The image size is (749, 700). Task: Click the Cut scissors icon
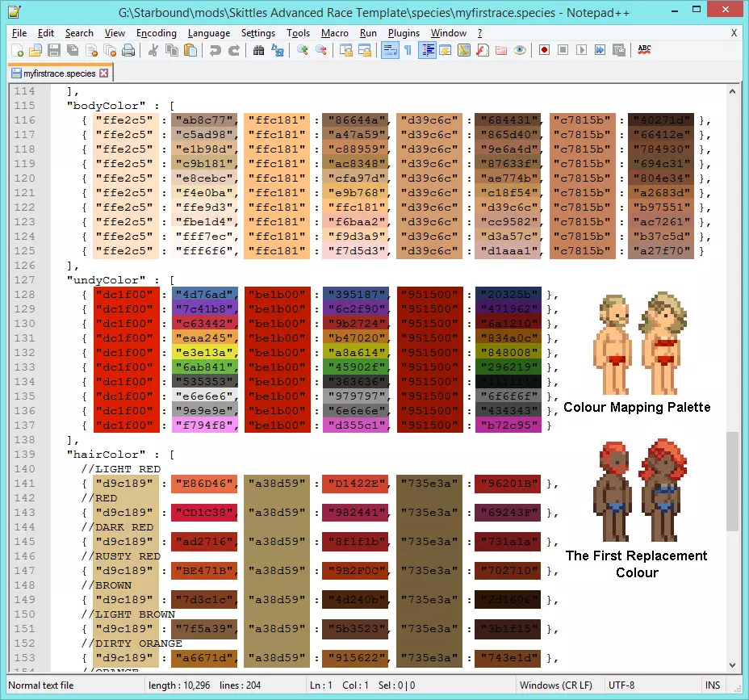[x=153, y=50]
